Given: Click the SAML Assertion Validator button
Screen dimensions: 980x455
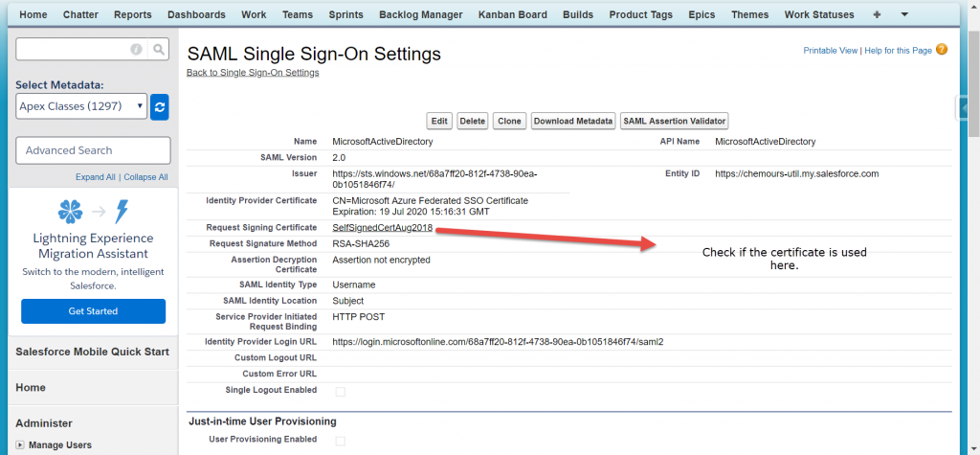Looking at the screenshot, I should 674,121.
